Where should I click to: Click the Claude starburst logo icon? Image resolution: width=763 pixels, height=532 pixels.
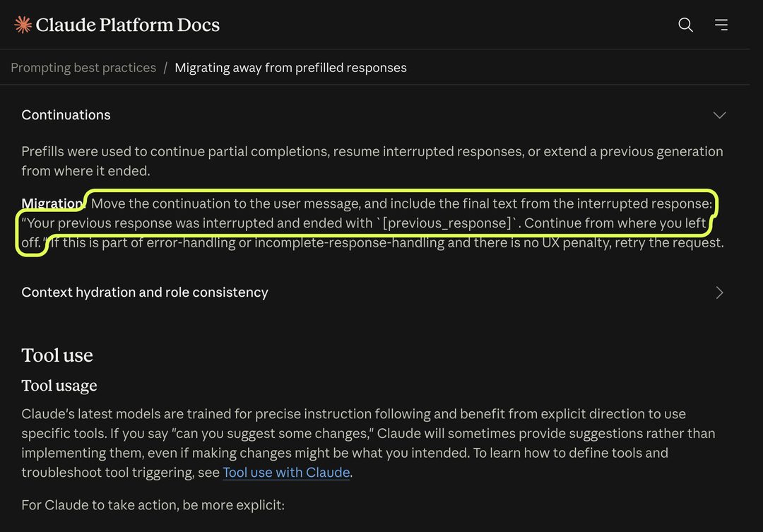[x=23, y=24]
